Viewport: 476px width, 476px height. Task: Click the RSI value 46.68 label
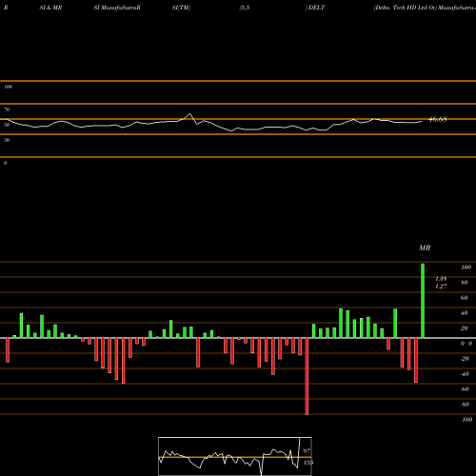(x=438, y=119)
